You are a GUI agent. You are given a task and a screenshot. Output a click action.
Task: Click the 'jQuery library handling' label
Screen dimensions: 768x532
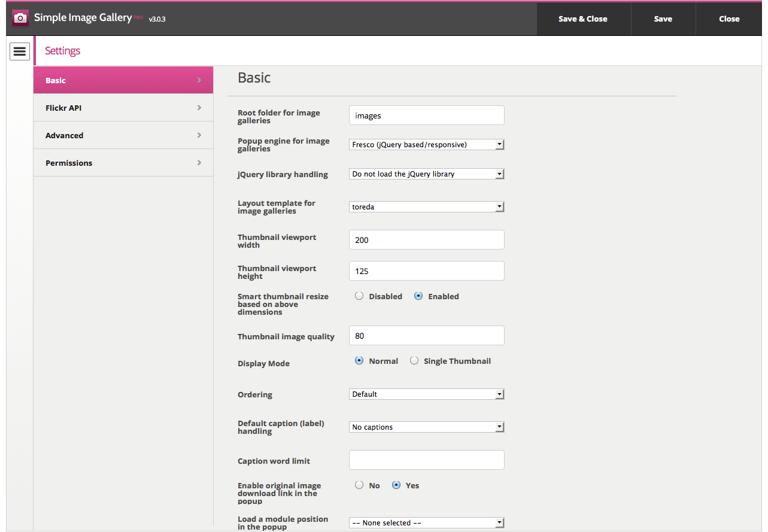283,175
